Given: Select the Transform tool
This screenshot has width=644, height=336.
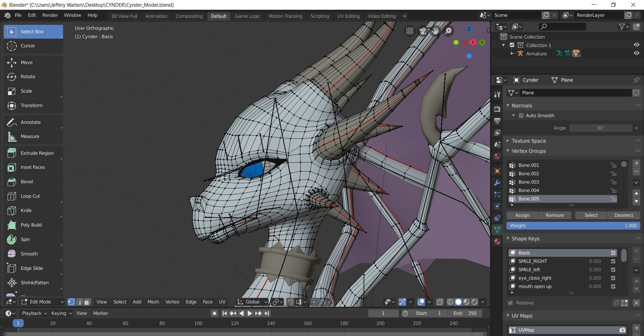Looking at the screenshot, I should (x=33, y=105).
